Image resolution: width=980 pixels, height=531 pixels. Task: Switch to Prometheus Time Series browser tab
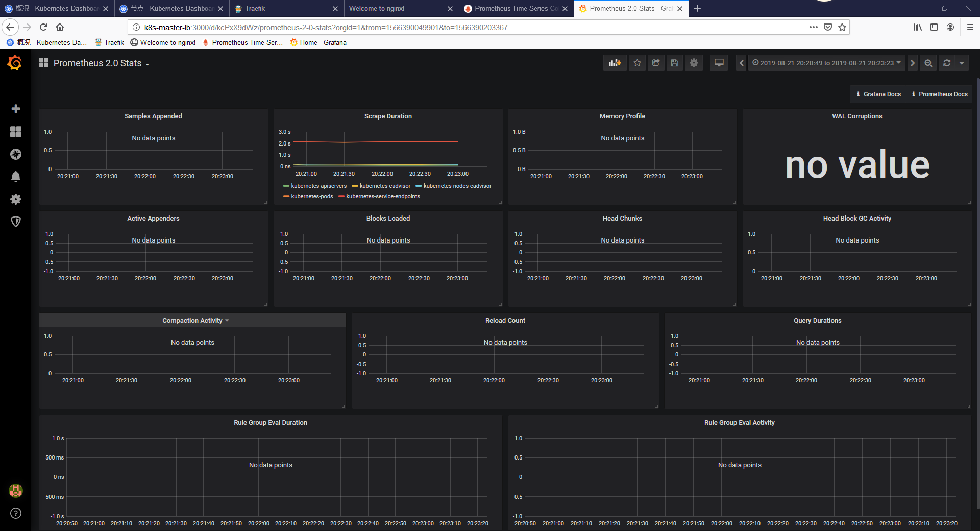(x=516, y=8)
